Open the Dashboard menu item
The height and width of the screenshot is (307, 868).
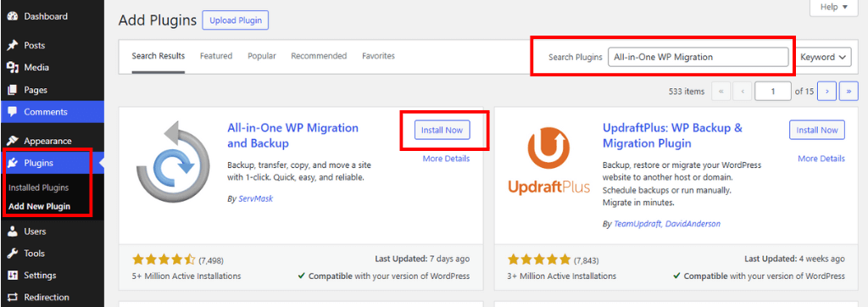click(52, 17)
